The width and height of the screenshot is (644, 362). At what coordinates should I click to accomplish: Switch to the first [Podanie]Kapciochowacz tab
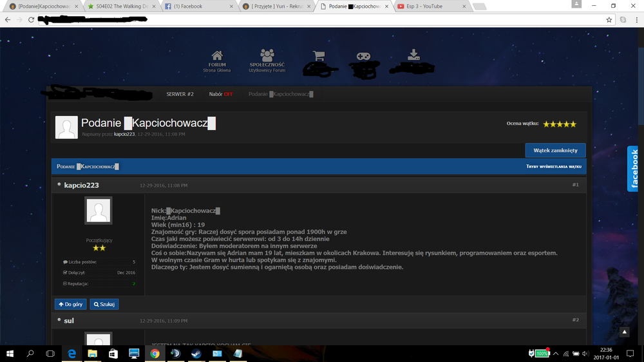[x=44, y=6]
